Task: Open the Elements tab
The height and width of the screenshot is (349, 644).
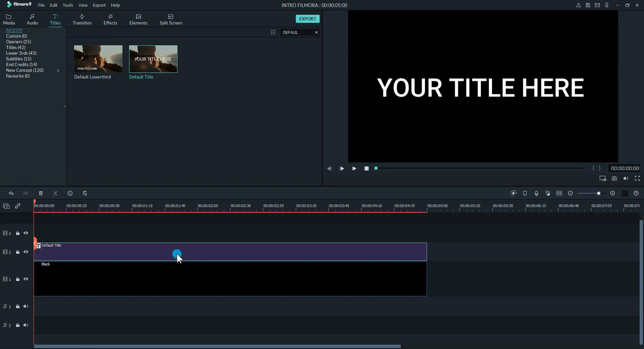Action: [138, 19]
